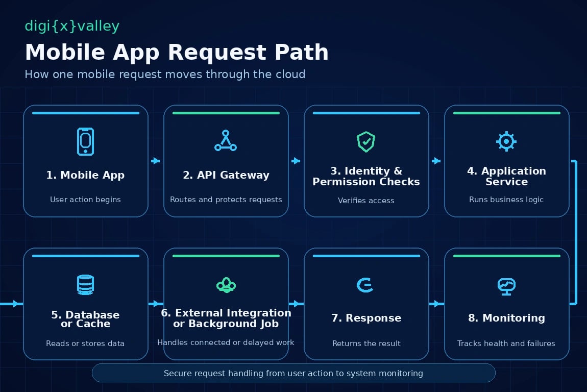Click the "7. Response" heading
The image size is (587, 392).
point(366,318)
